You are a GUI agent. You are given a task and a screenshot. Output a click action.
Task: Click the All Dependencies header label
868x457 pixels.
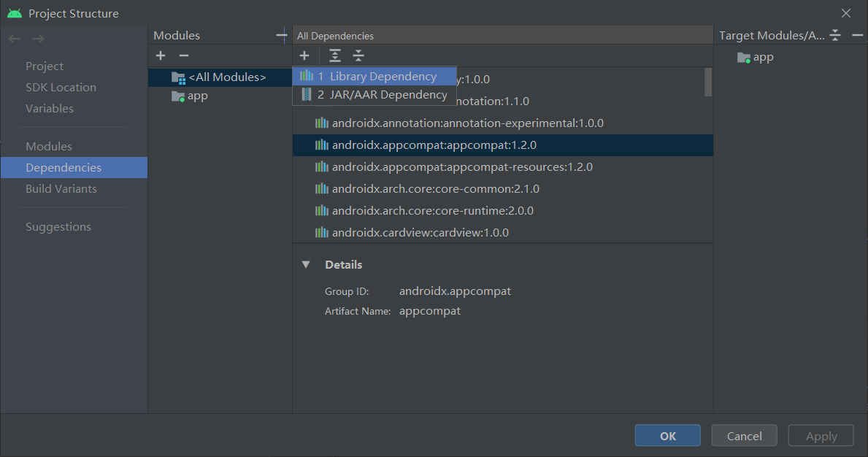pyautogui.click(x=336, y=36)
